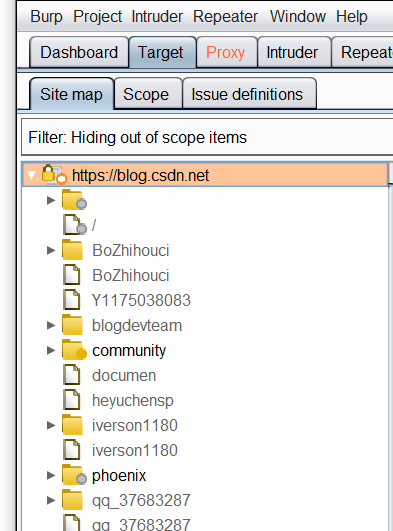
Task: Select the heyuchensp entry
Action: [x=133, y=401]
